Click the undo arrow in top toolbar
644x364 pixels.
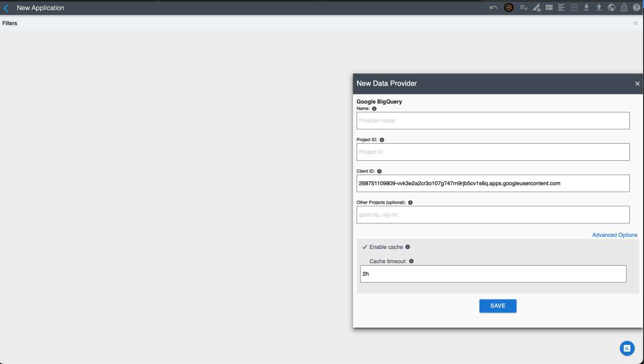pyautogui.click(x=493, y=7)
